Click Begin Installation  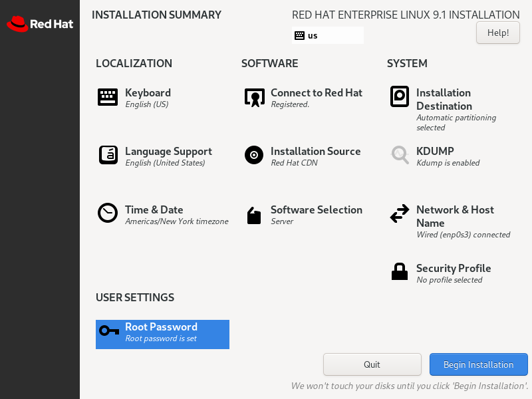tap(478, 364)
